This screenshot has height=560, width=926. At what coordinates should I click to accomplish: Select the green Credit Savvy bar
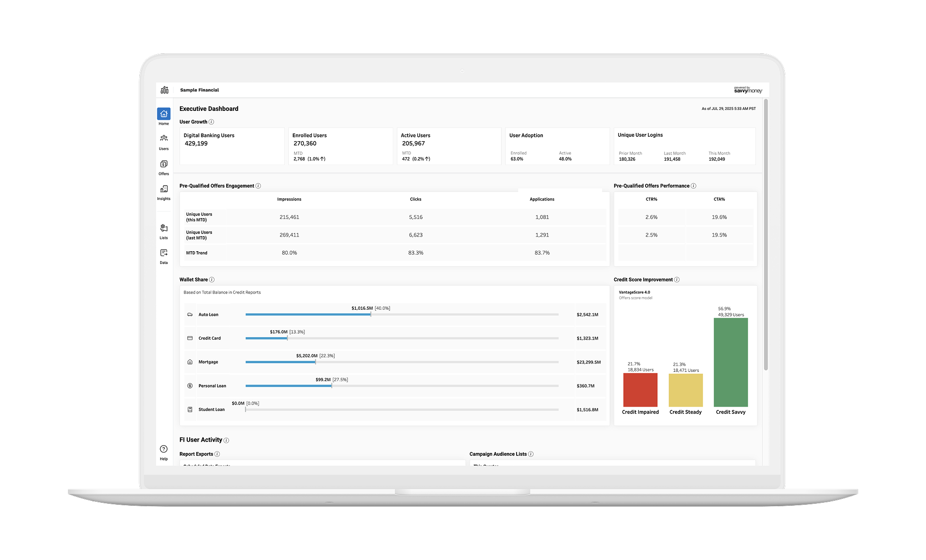pos(731,362)
